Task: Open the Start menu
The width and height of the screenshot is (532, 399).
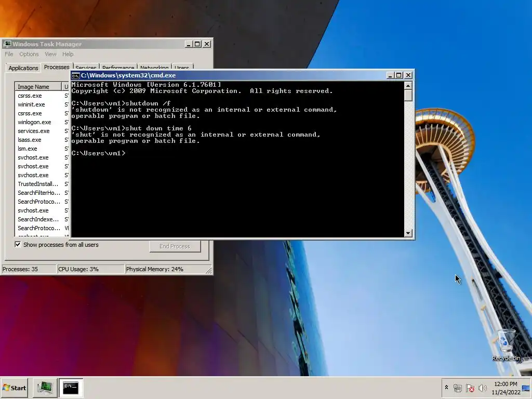Action: [15, 388]
